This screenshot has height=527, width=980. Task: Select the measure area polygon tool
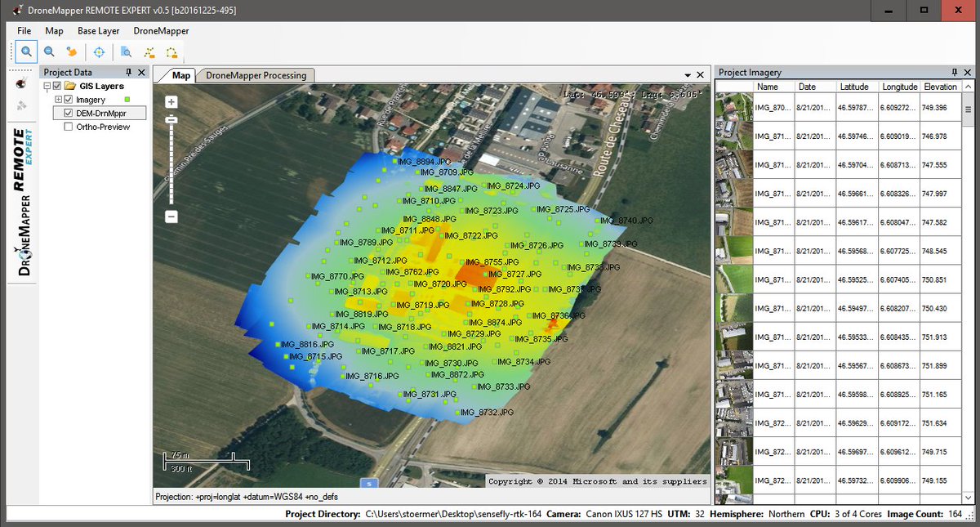pos(172,51)
